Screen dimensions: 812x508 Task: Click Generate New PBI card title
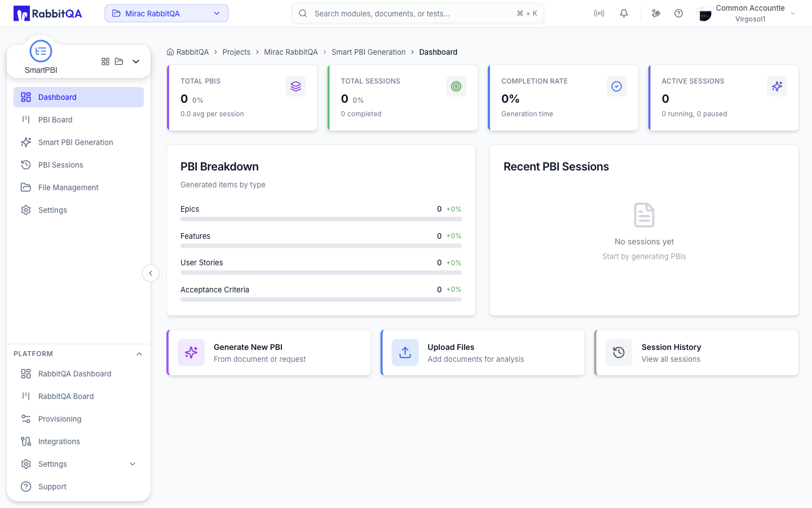pos(248,347)
